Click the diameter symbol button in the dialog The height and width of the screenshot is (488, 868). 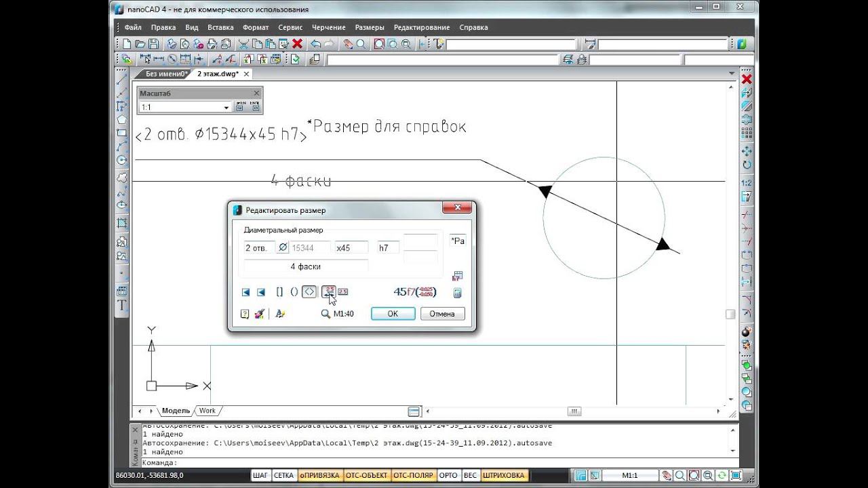point(283,248)
